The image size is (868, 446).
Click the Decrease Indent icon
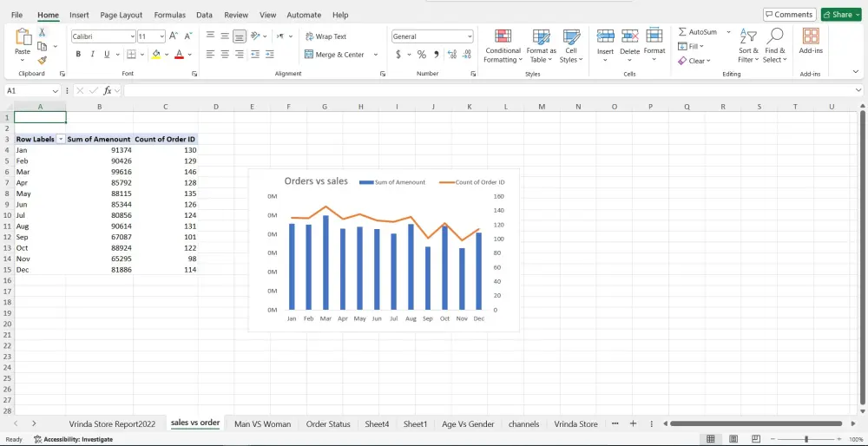pos(255,54)
